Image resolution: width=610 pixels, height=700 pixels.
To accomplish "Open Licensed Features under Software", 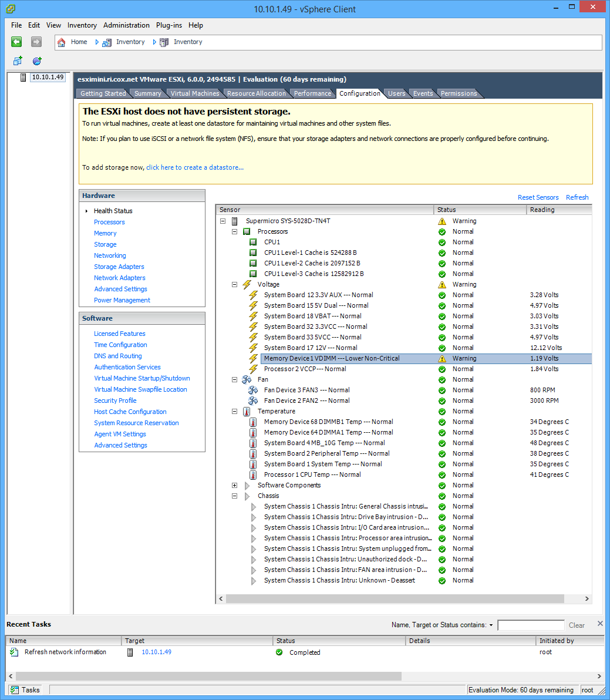I will pos(120,334).
